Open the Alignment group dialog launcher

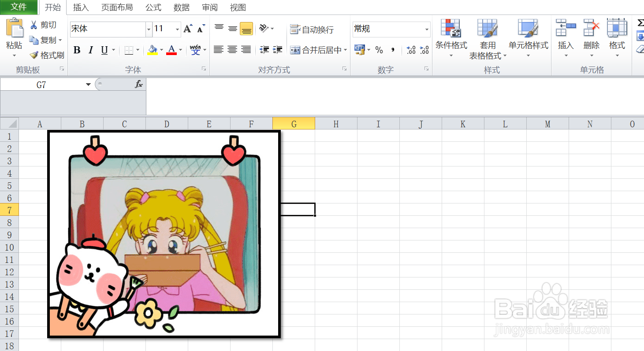[x=345, y=69]
